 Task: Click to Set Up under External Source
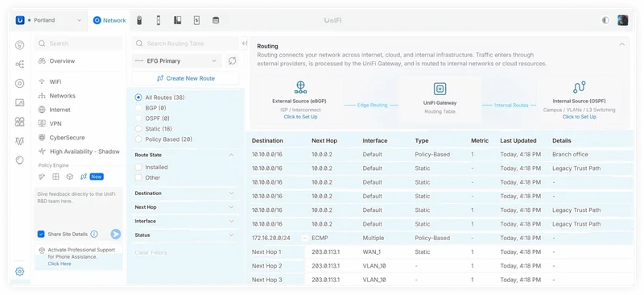[x=300, y=117]
